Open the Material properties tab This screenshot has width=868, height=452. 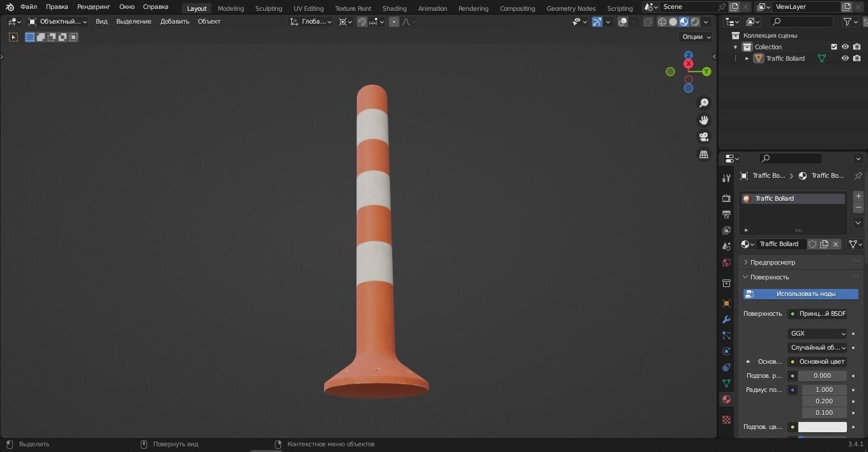pos(726,400)
